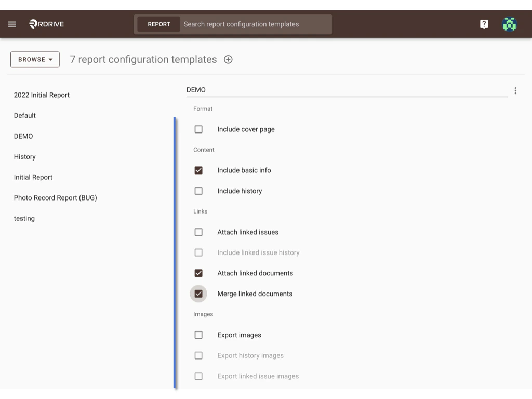This screenshot has height=399, width=532.
Task: Disable the Include basic info checkbox
Action: [198, 170]
